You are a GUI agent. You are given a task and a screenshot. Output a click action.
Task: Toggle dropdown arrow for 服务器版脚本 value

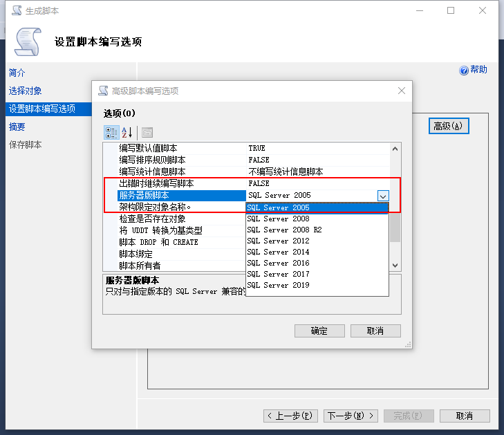[383, 196]
